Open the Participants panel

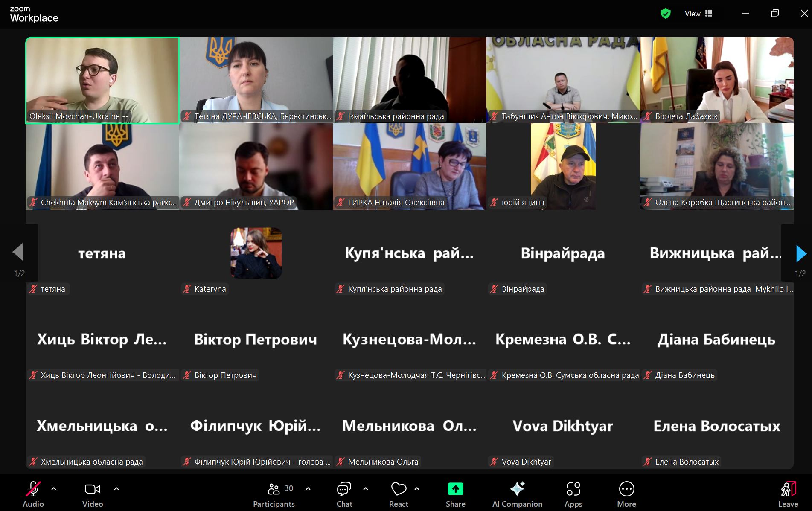[274, 494]
